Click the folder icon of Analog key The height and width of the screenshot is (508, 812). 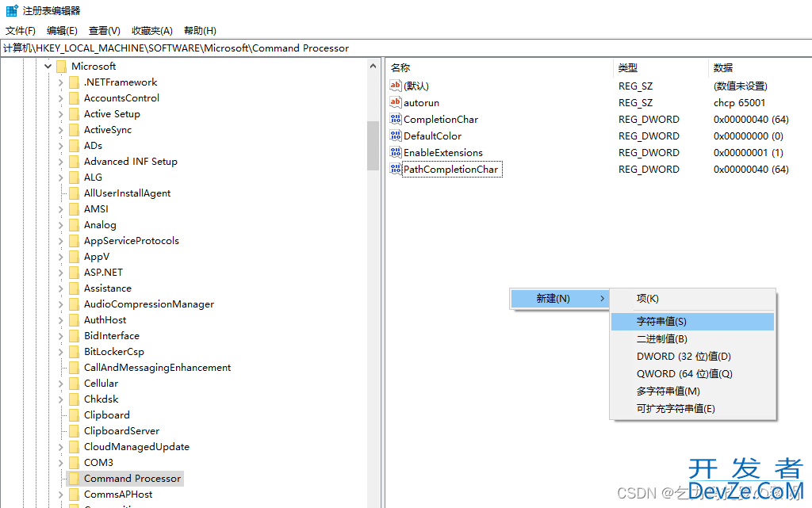pyautogui.click(x=74, y=225)
